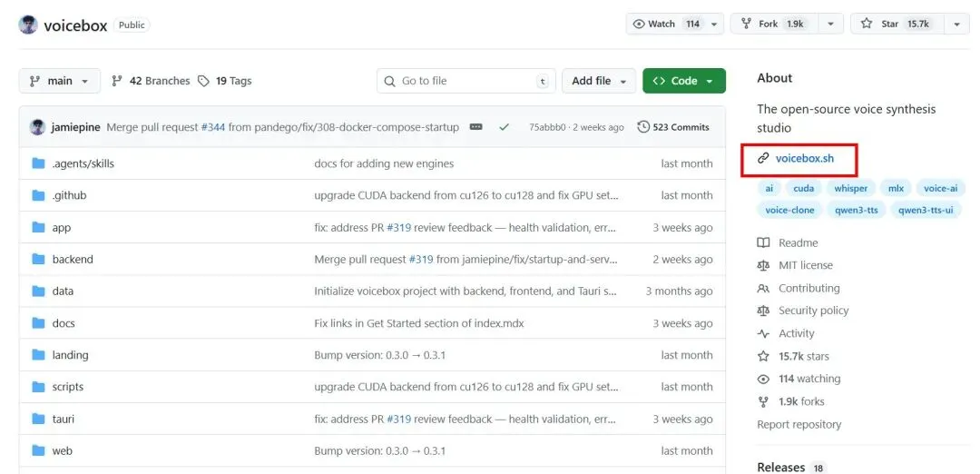The width and height of the screenshot is (980, 474).
Task: Click the Activity pulse icon
Action: [x=763, y=334]
